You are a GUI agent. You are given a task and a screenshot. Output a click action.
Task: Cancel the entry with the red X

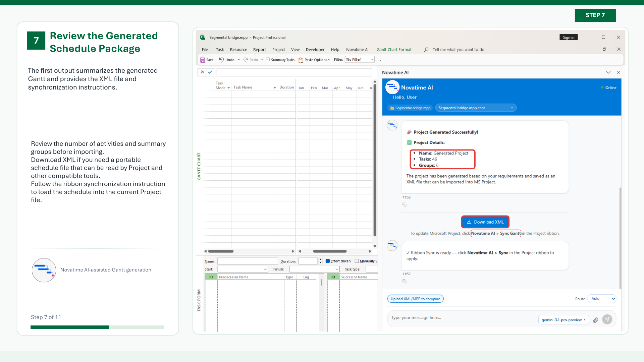point(202,72)
